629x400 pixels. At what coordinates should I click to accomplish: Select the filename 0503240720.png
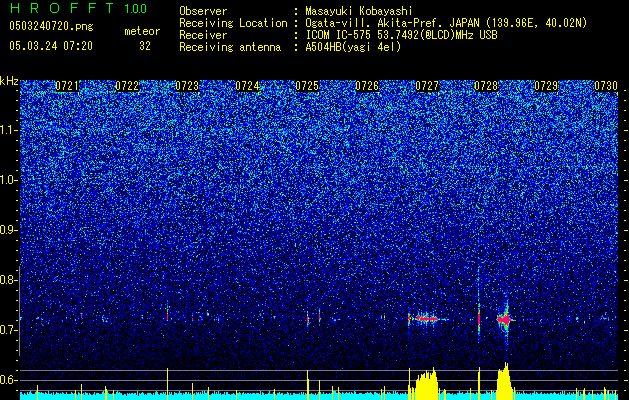(51, 27)
